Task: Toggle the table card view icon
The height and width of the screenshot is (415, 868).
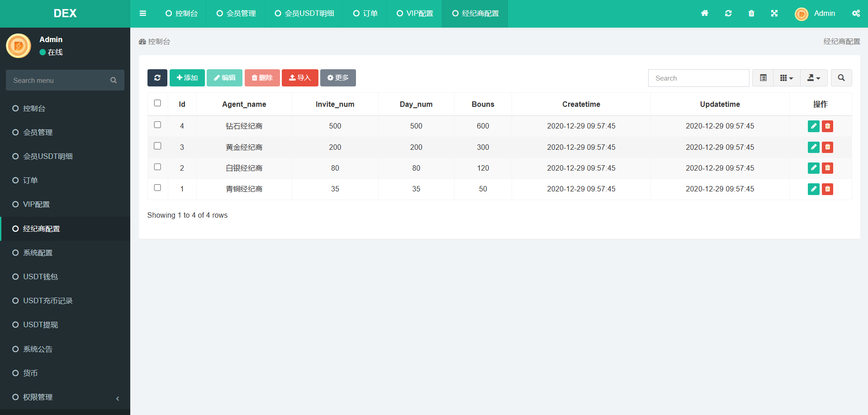Action: (x=763, y=78)
